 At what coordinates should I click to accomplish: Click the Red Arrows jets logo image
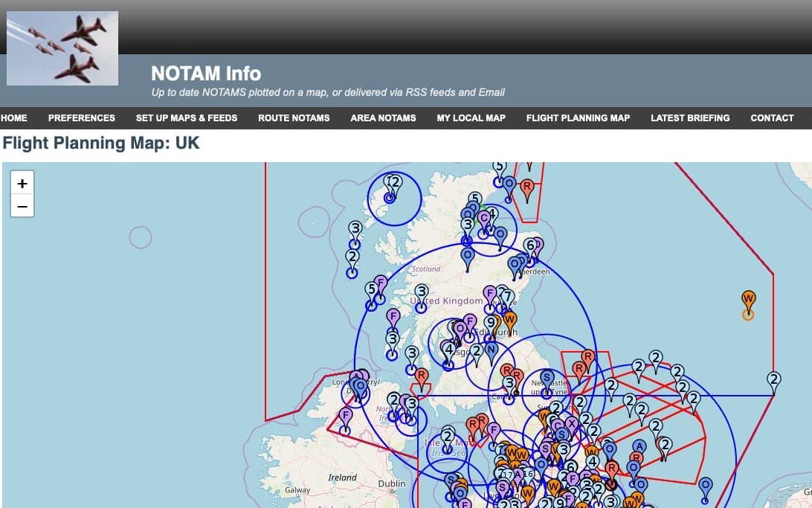click(x=62, y=48)
